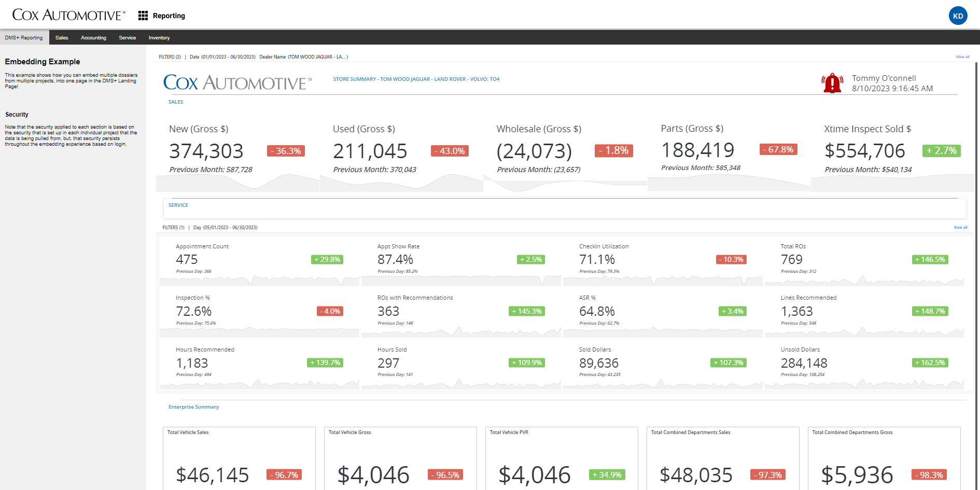
Task: Click the +2.7% Xtime badge
Action: coord(942,150)
